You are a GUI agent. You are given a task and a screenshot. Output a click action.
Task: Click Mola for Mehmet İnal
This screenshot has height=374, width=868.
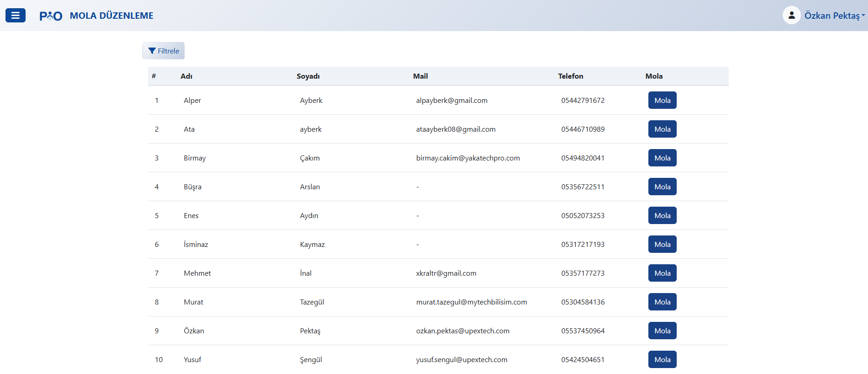point(662,273)
